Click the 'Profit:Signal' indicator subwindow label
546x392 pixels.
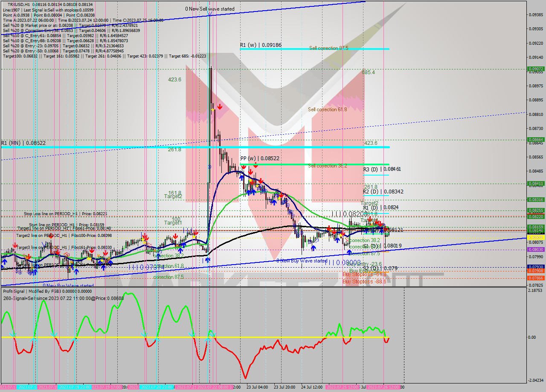pos(13,291)
